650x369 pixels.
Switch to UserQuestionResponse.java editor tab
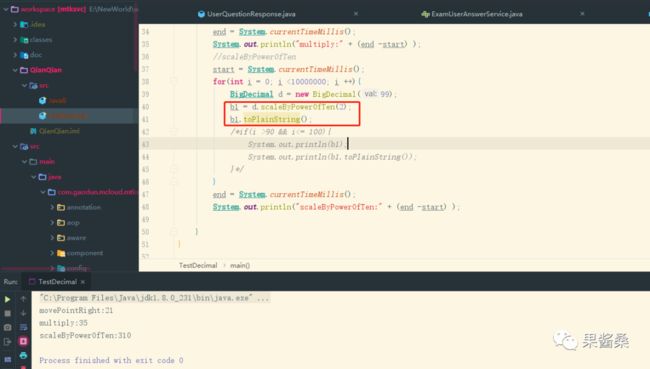point(251,14)
